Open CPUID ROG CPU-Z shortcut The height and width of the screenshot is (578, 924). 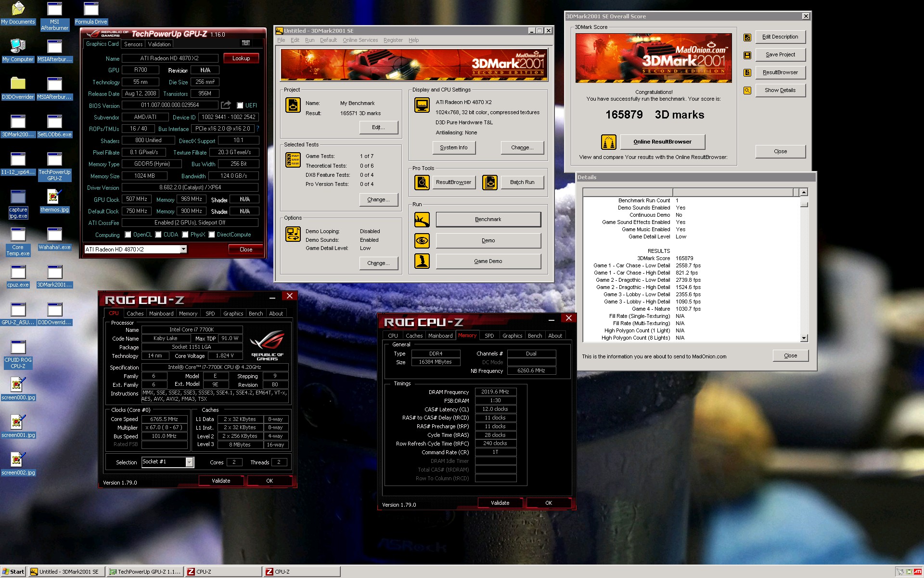point(18,355)
